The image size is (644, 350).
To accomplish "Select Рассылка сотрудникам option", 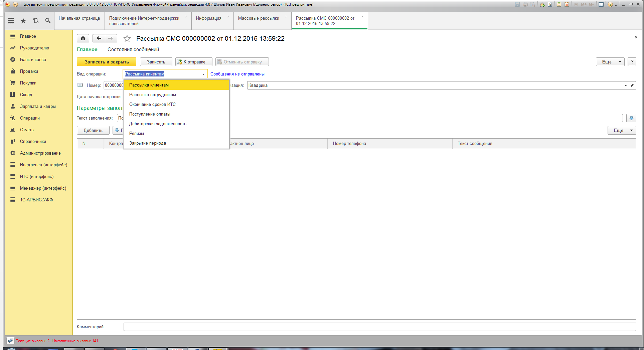I will click(176, 95).
